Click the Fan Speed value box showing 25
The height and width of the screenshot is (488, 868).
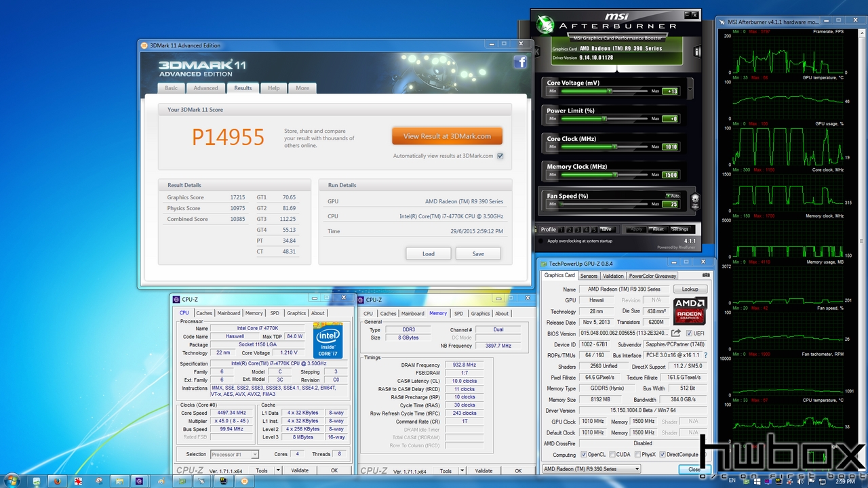(671, 204)
